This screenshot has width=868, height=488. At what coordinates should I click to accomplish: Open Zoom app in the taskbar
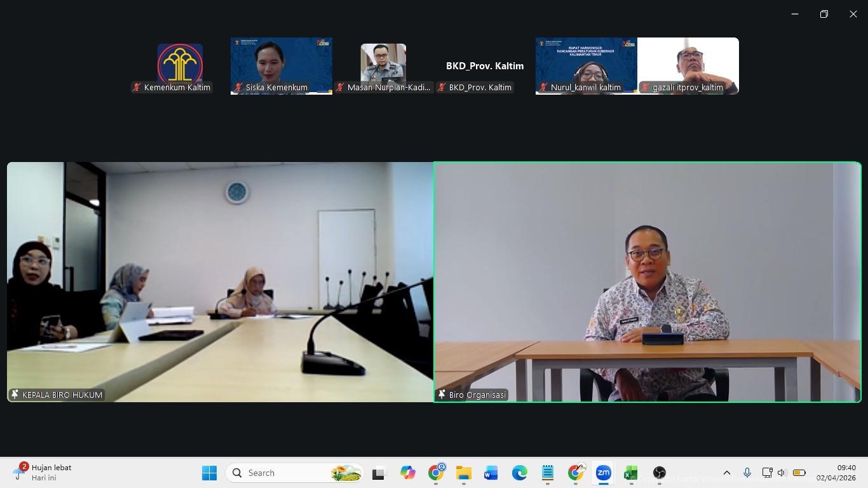(x=603, y=473)
